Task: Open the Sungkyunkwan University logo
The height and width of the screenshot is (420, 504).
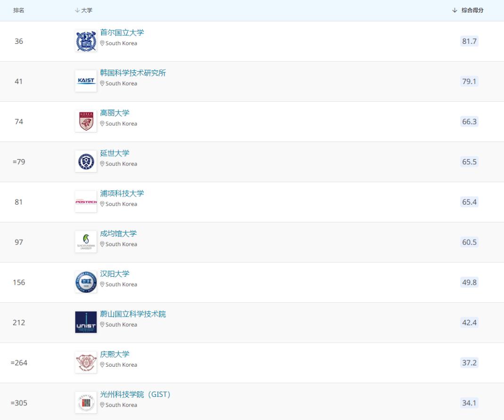Action: click(86, 242)
